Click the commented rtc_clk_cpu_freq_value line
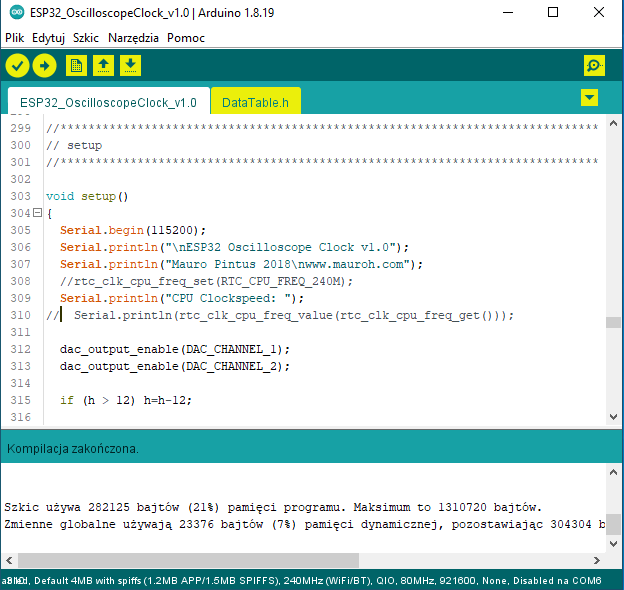 coord(281,315)
